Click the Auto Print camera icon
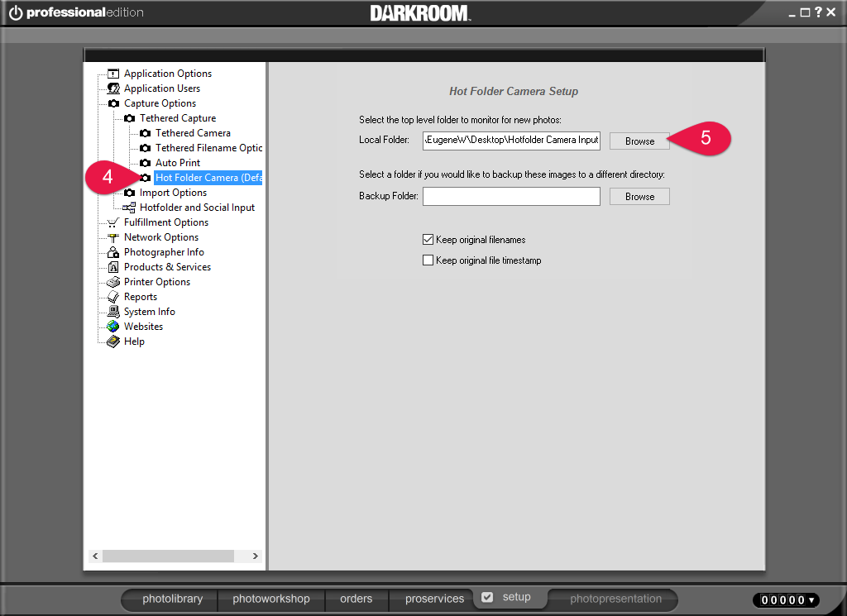This screenshot has height=616, width=847. click(x=145, y=163)
